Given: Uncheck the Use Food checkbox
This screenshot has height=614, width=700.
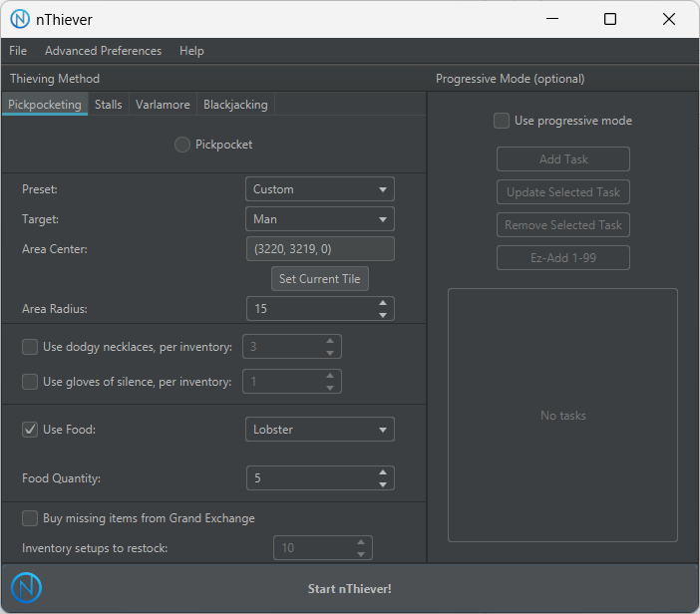Looking at the screenshot, I should [30, 430].
